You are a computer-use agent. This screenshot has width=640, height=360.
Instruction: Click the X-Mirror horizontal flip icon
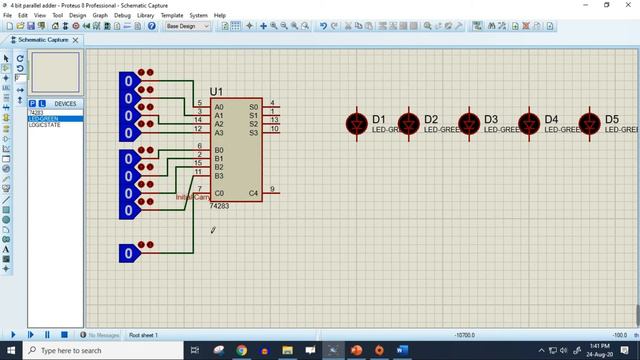point(20,90)
